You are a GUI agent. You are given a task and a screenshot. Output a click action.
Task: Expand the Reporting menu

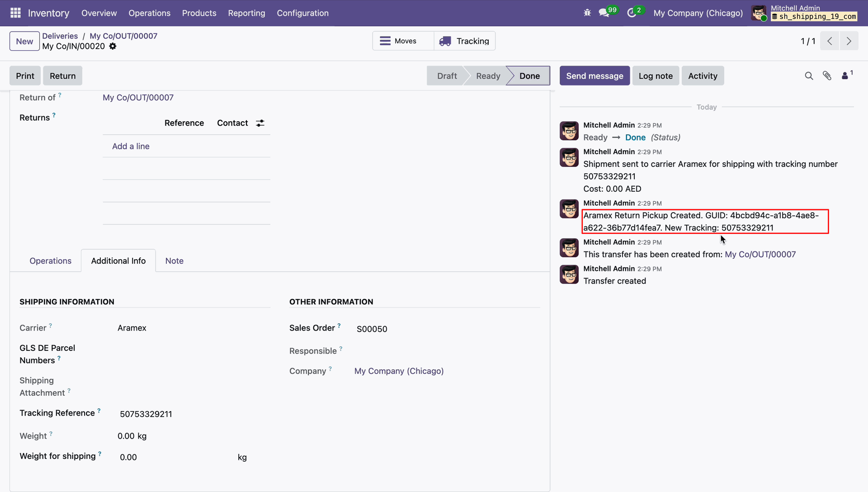[x=246, y=13]
